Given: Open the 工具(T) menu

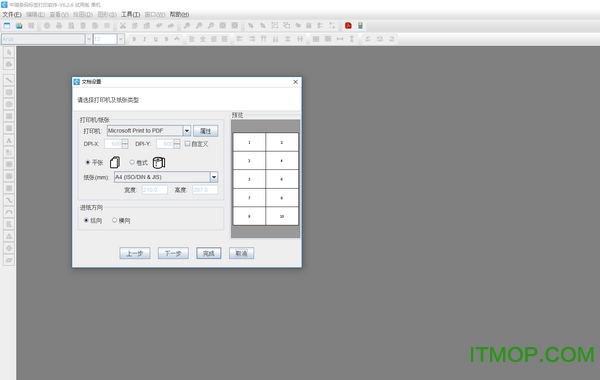Looking at the screenshot, I should click(130, 15).
